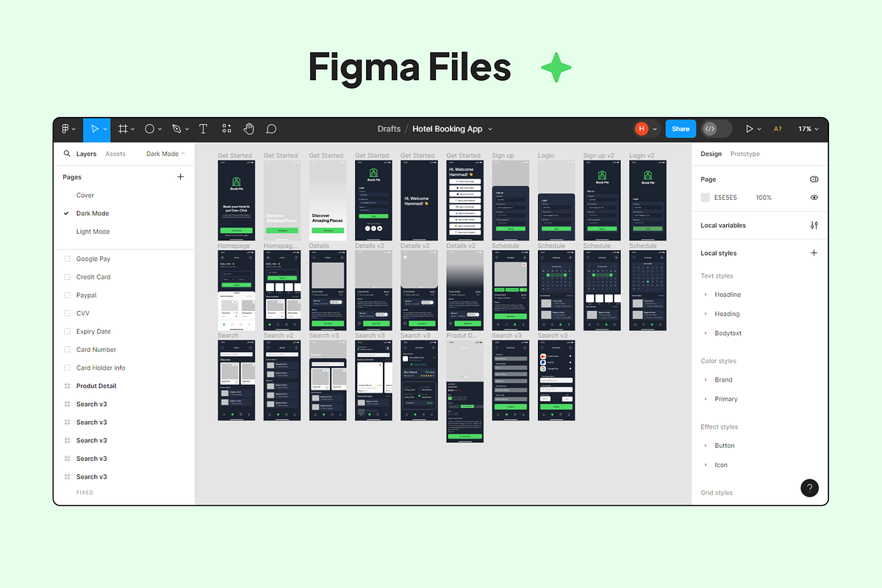Screen dimensions: 882x588
Task: Click the E5E5E5 page color swatch
Action: pyautogui.click(x=706, y=198)
